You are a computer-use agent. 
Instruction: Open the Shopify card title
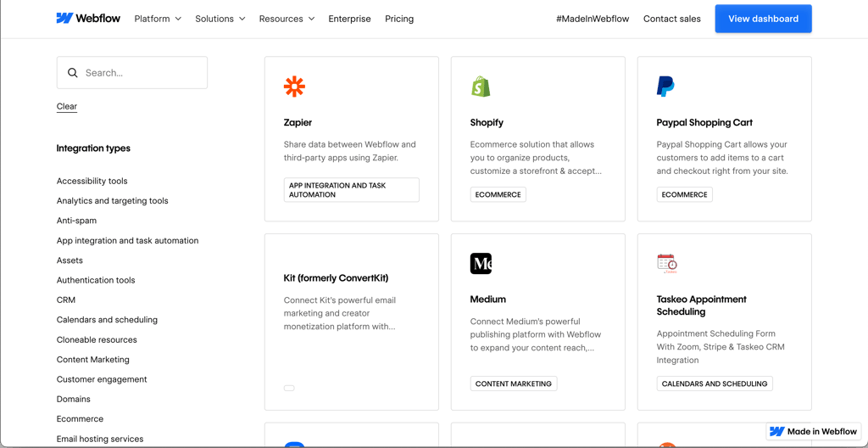click(x=487, y=122)
